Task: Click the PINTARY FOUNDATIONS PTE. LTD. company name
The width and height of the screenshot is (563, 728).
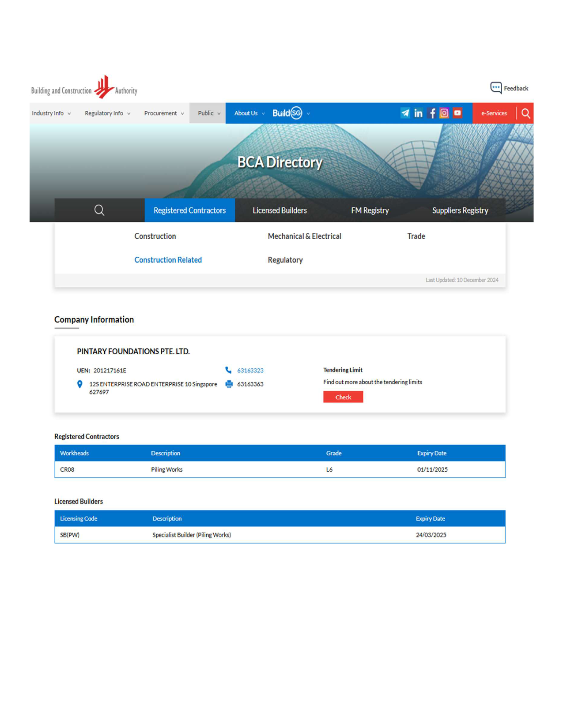Action: click(x=133, y=351)
